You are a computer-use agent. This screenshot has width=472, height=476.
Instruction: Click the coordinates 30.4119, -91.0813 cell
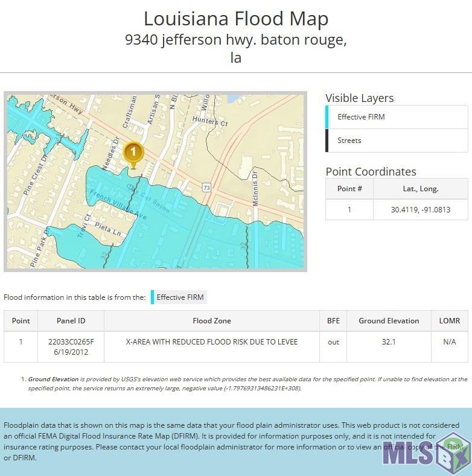click(x=421, y=210)
